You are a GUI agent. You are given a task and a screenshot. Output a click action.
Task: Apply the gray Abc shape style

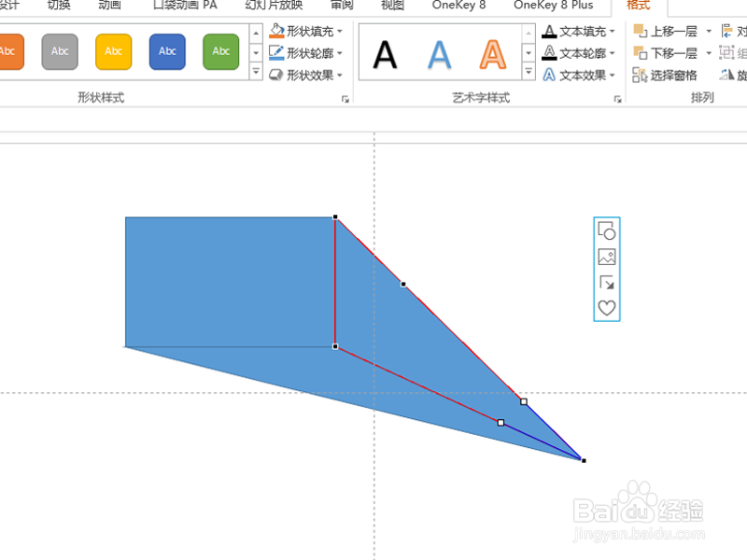pyautogui.click(x=60, y=51)
